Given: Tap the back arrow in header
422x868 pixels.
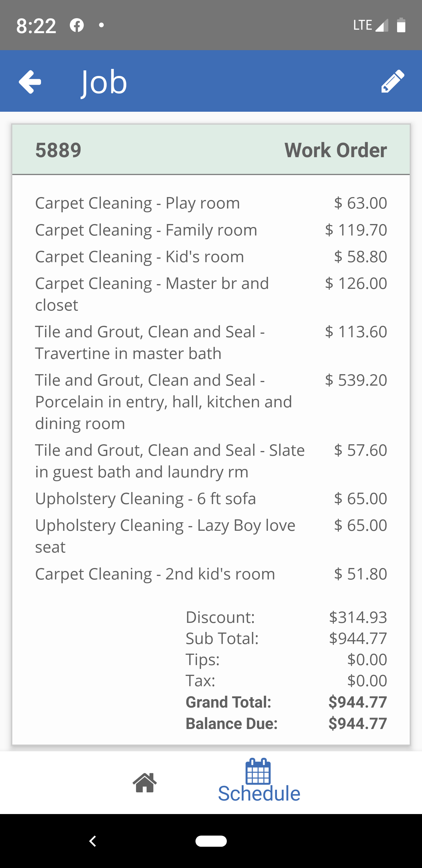Looking at the screenshot, I should (x=30, y=82).
